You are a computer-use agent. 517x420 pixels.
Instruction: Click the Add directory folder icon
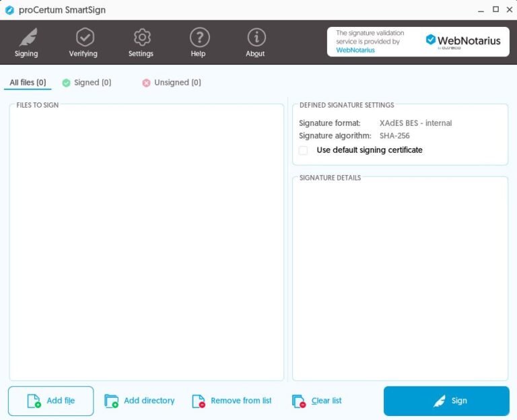[x=111, y=401]
